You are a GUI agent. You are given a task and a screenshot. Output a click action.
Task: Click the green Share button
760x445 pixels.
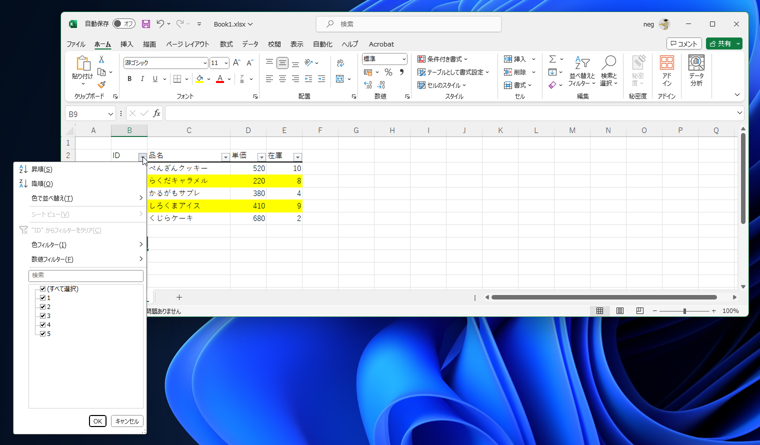pos(724,44)
